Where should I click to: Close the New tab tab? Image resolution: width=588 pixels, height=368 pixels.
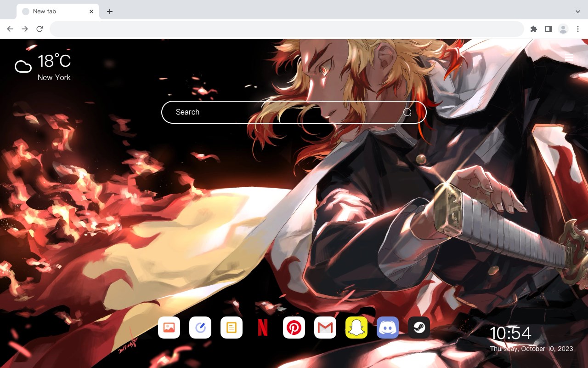tap(91, 11)
